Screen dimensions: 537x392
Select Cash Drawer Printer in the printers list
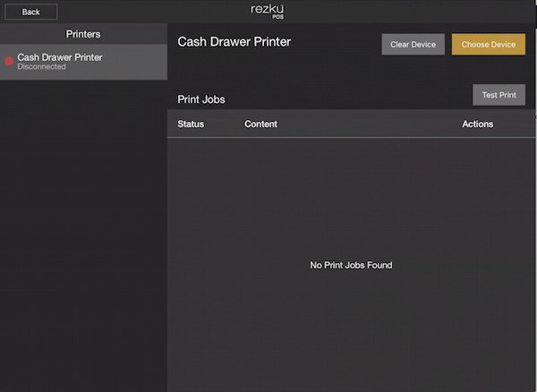[x=83, y=62]
